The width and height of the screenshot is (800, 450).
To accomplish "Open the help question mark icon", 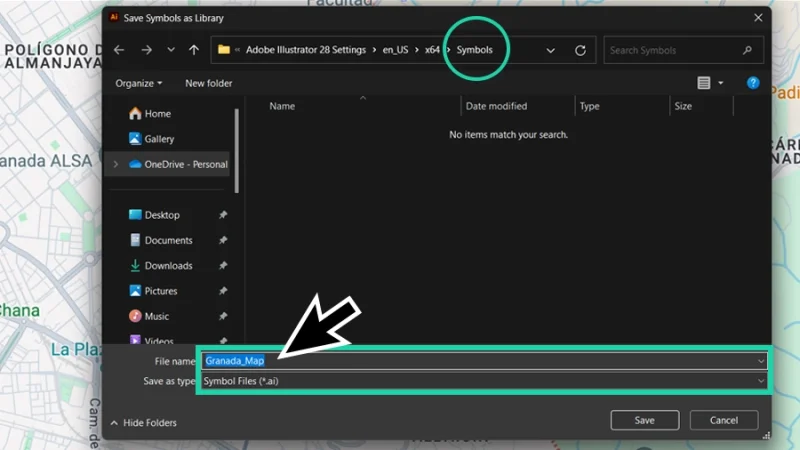I will coord(753,83).
